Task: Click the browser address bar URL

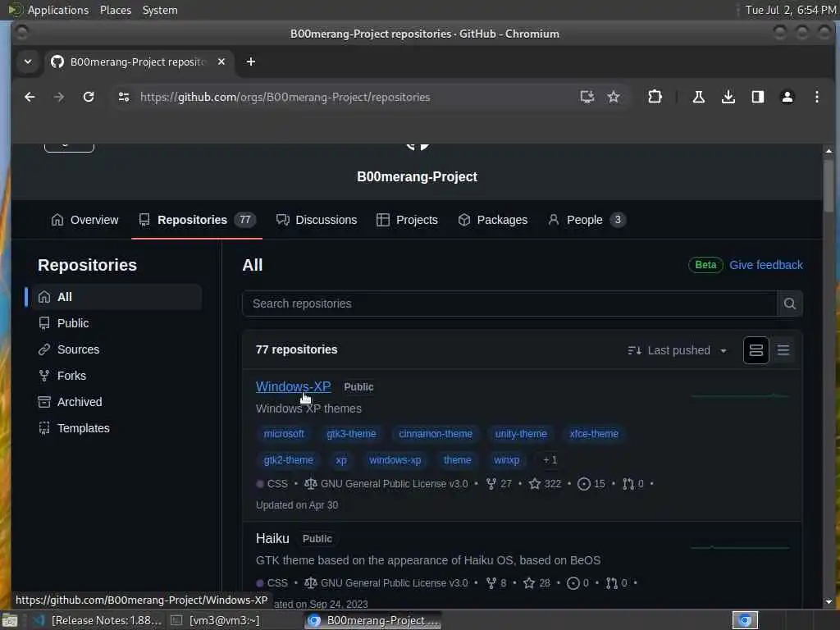Action: tap(285, 97)
